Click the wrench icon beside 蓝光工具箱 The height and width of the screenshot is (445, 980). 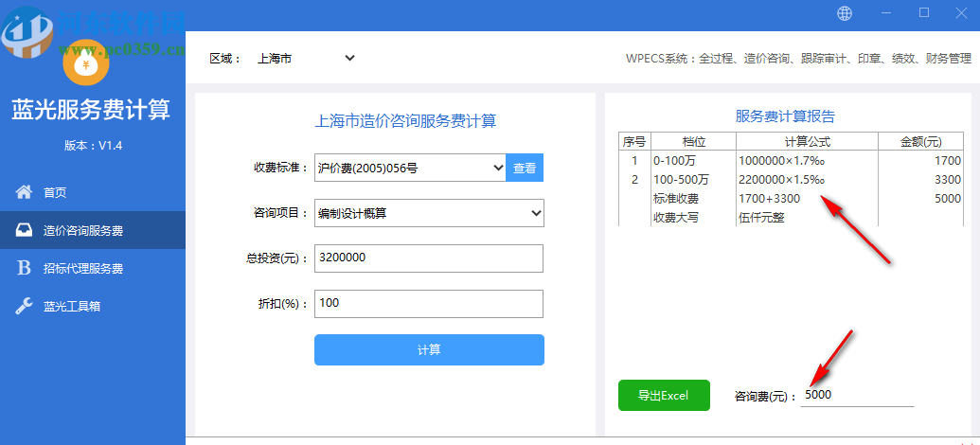tap(24, 306)
